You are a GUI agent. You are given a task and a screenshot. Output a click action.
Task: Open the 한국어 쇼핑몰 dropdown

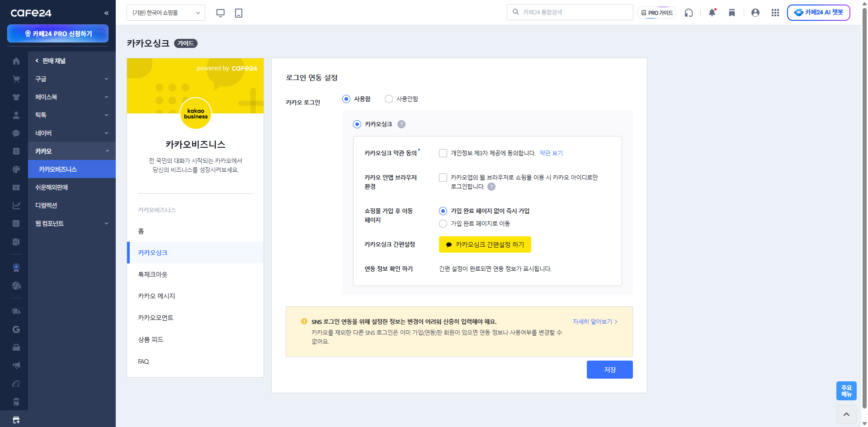click(166, 13)
